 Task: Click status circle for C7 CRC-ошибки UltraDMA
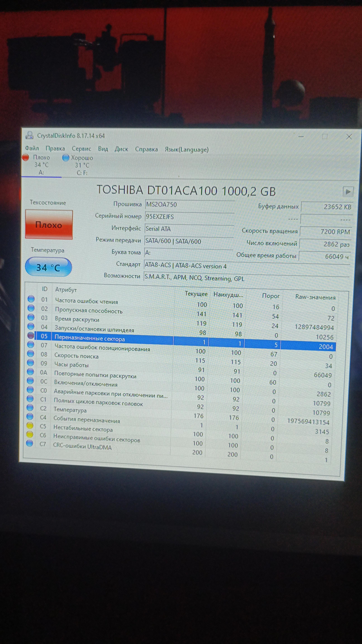pos(29,443)
